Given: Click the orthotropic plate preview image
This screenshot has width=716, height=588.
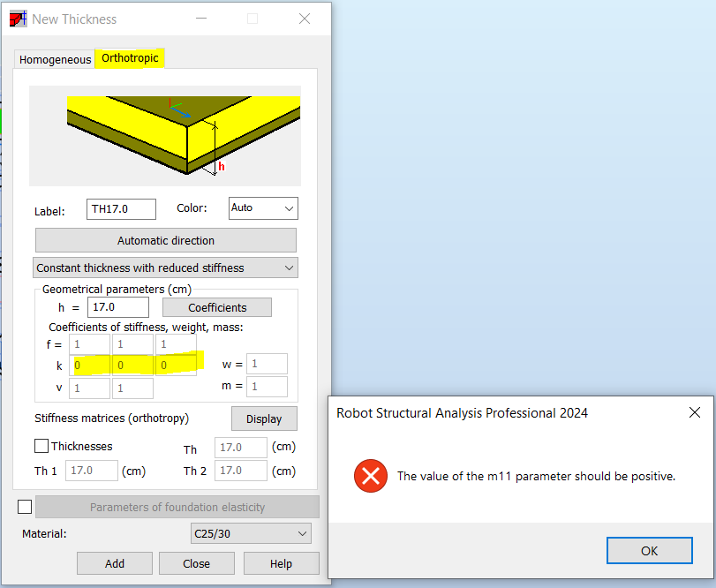Looking at the screenshot, I should (165, 136).
